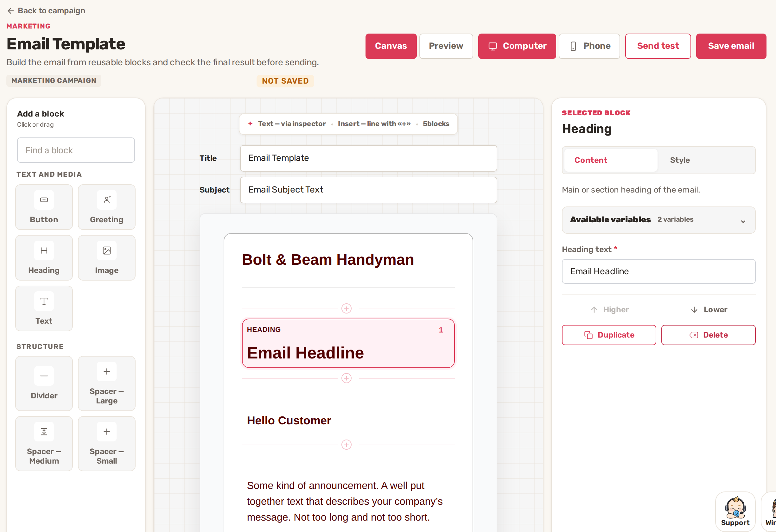Expand Available variables section
Viewport: 776px width, 532px height.
(x=658, y=220)
